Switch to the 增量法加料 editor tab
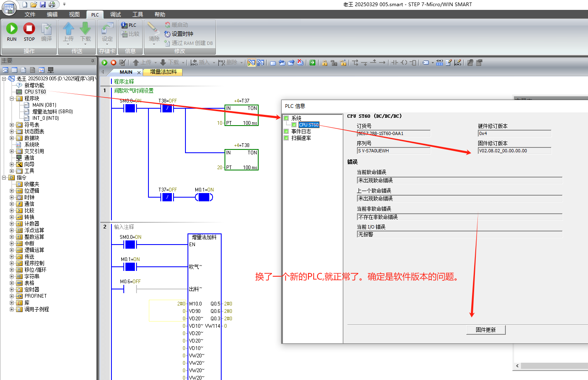Screen dimensions: 588x380 (163, 72)
